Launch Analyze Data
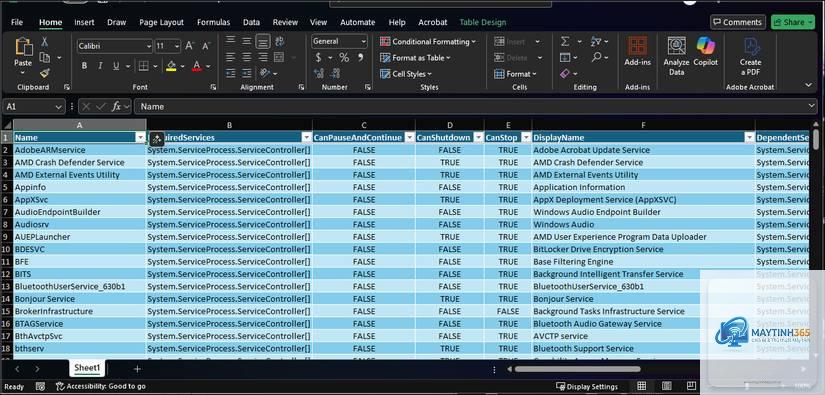The height and width of the screenshot is (395, 825). (x=676, y=56)
